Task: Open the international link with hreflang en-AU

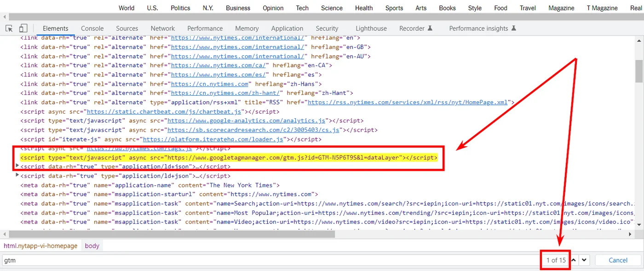Action: click(238, 56)
